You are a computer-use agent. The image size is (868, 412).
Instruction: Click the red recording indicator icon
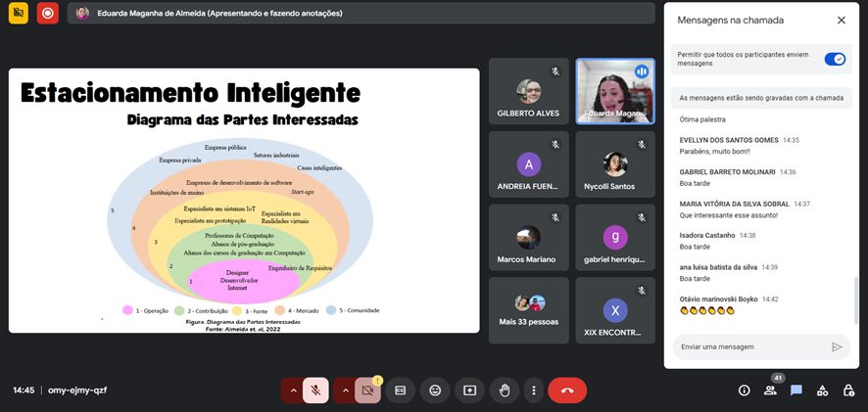(47, 14)
